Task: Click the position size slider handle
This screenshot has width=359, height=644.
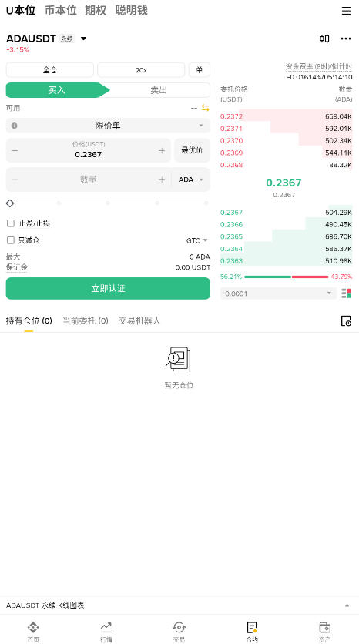Action: coord(10,203)
